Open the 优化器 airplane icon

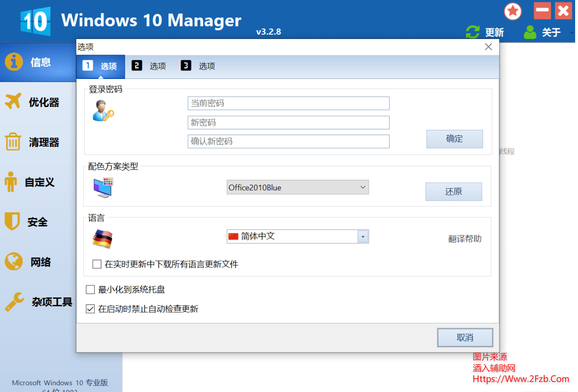pos(13,102)
